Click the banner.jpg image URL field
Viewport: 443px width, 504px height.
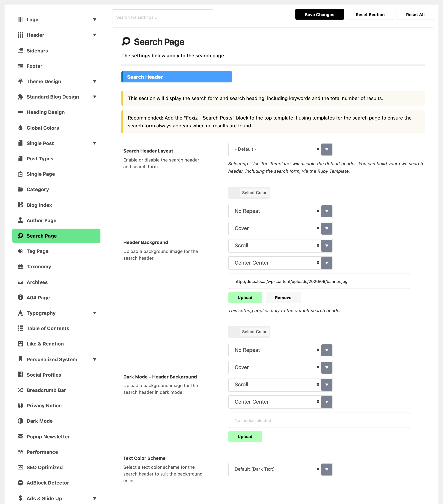coord(319,281)
